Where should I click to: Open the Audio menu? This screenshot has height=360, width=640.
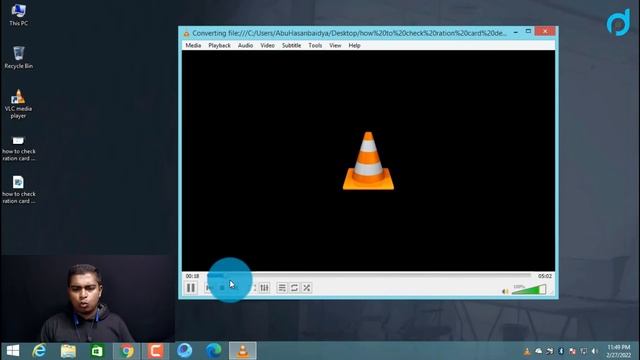pos(245,45)
